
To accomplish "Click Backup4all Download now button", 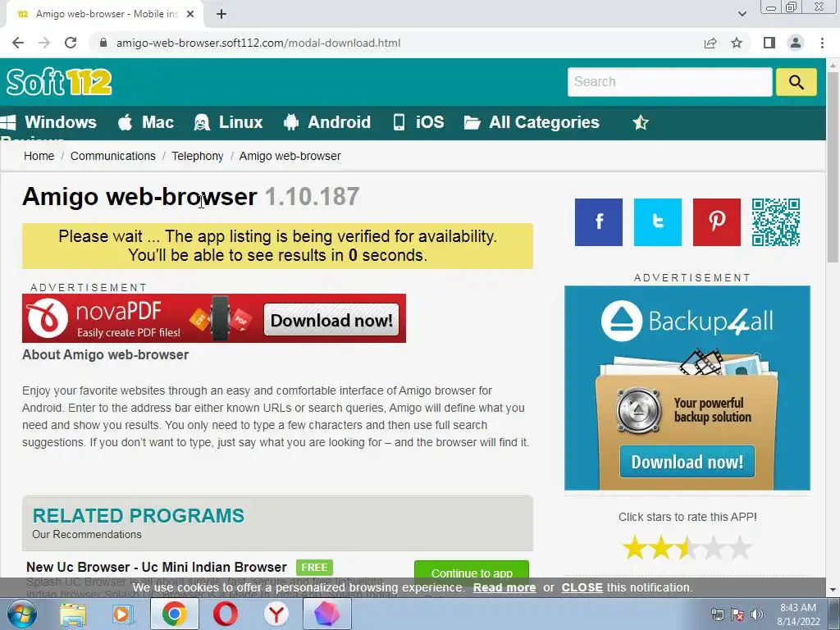I will [687, 462].
